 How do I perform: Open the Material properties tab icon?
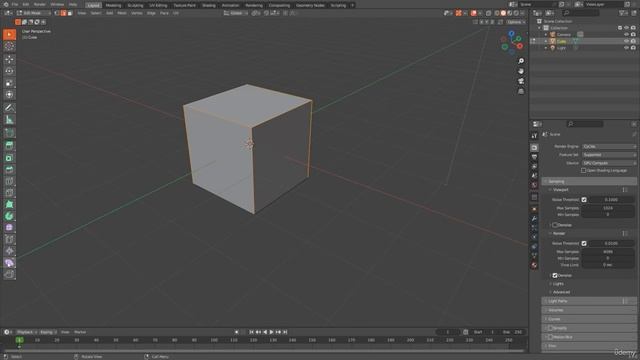tap(534, 265)
